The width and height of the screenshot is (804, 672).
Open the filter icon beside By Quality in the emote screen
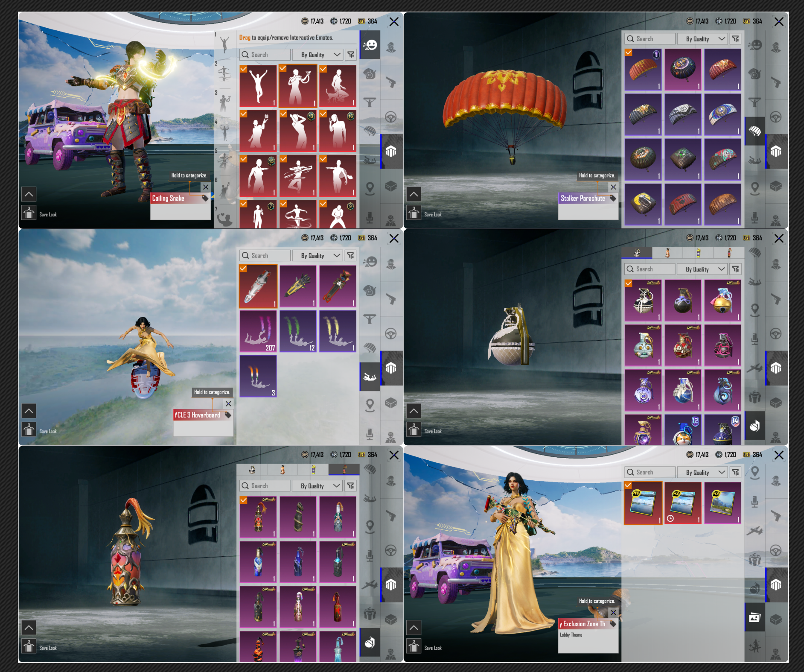coord(351,55)
